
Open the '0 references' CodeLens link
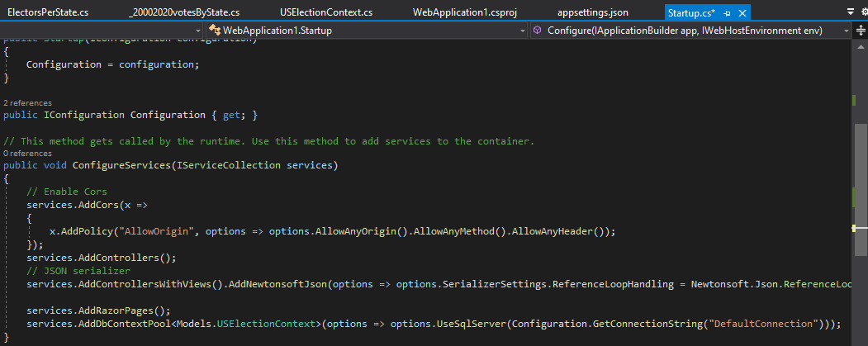coord(28,154)
